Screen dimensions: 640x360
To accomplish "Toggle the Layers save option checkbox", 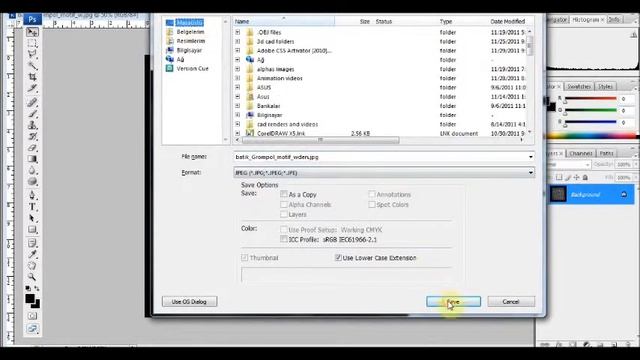I will pos(284,214).
